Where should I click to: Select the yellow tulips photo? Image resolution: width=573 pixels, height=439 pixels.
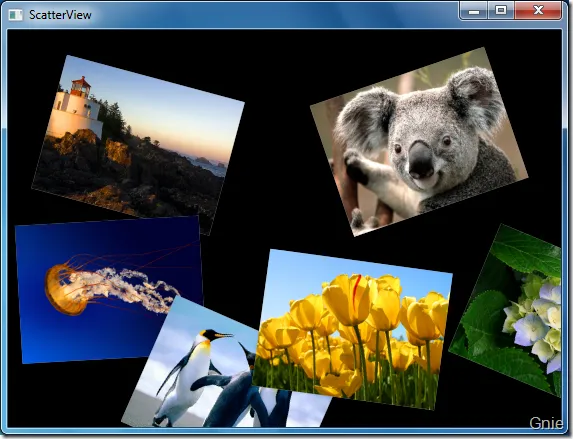tap(352, 329)
